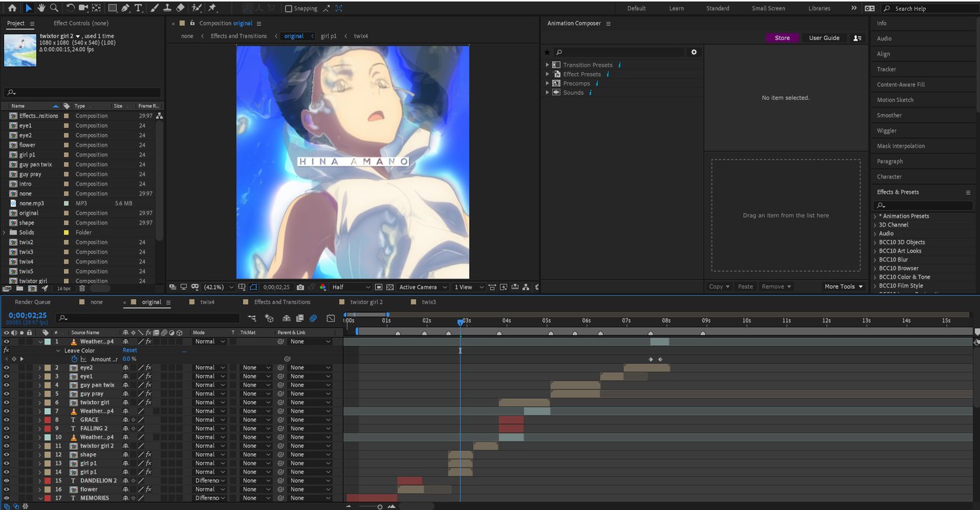Hide the eye2 layer
The width and height of the screenshot is (980, 510).
tap(7, 367)
